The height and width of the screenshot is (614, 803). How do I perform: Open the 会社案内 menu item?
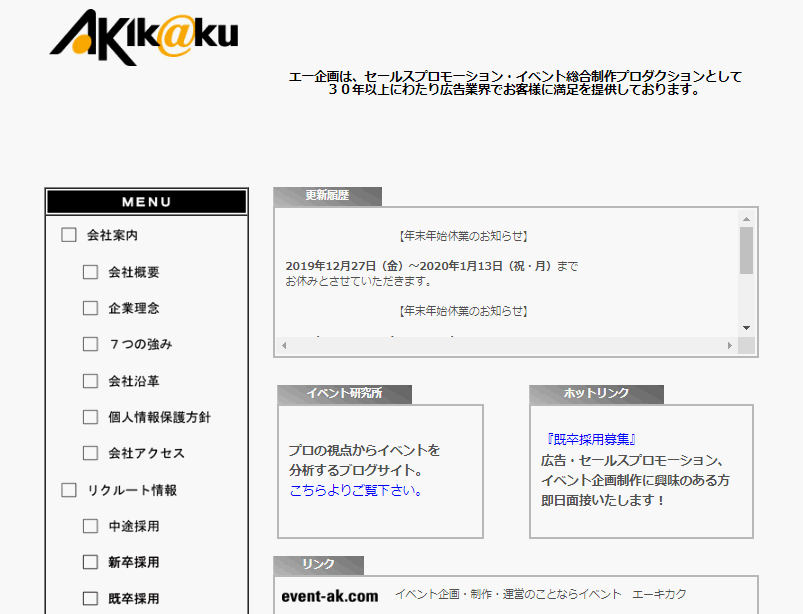pyautogui.click(x=112, y=236)
